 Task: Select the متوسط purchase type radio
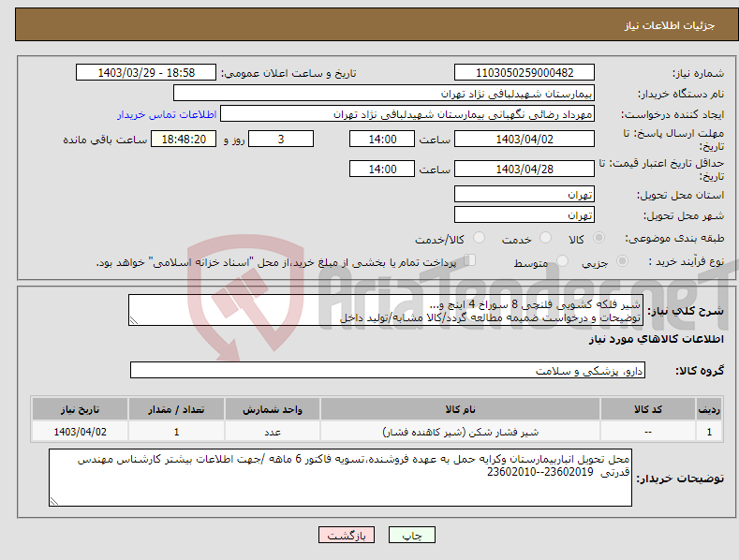562,260
